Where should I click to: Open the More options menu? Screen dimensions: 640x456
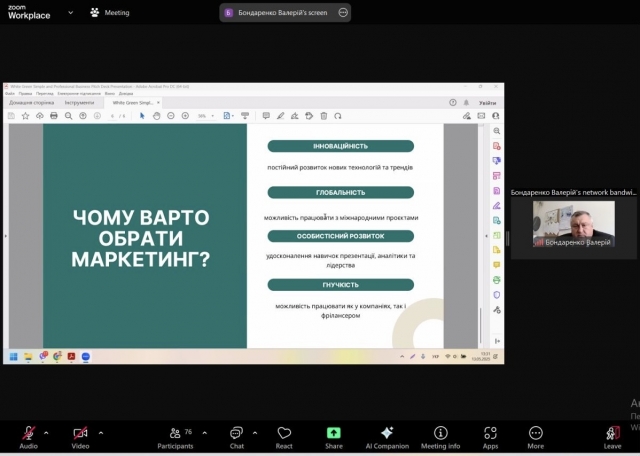536,435
